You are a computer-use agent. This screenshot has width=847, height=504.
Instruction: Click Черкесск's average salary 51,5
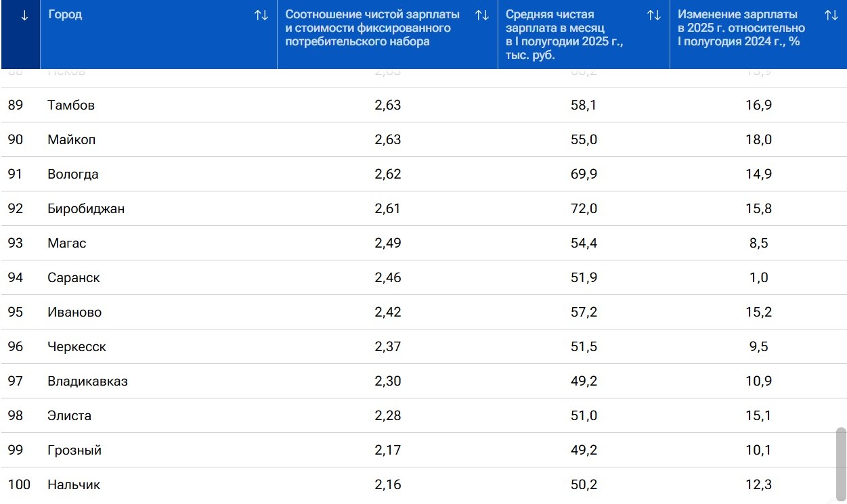(584, 347)
